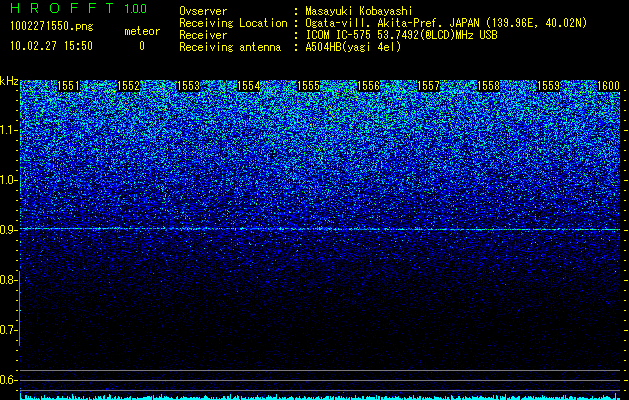This screenshot has height=400, width=629.
Task: Click the 0.9 kHz axis label
Action: 8,230
